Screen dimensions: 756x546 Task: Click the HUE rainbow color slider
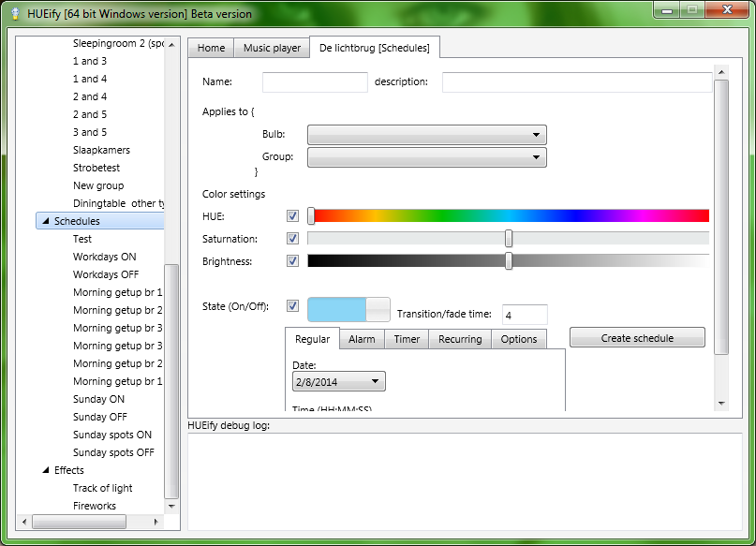(x=508, y=215)
